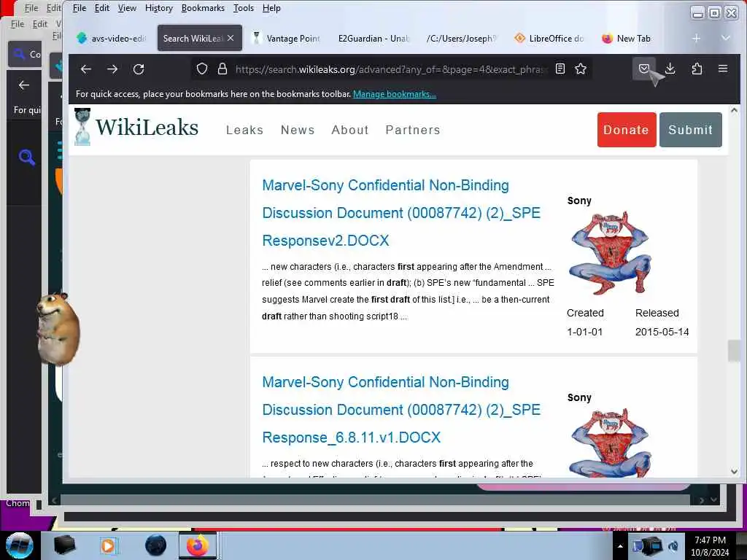This screenshot has width=747, height=560.
Task: Toggle reader view icon in address bar
Action: point(560,69)
